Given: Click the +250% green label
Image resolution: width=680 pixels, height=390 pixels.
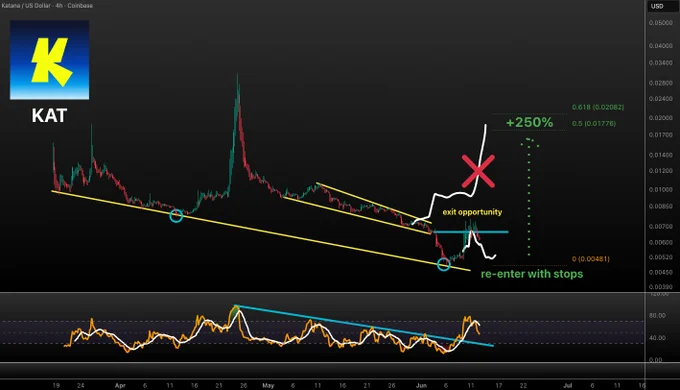Looking at the screenshot, I should 530,122.
